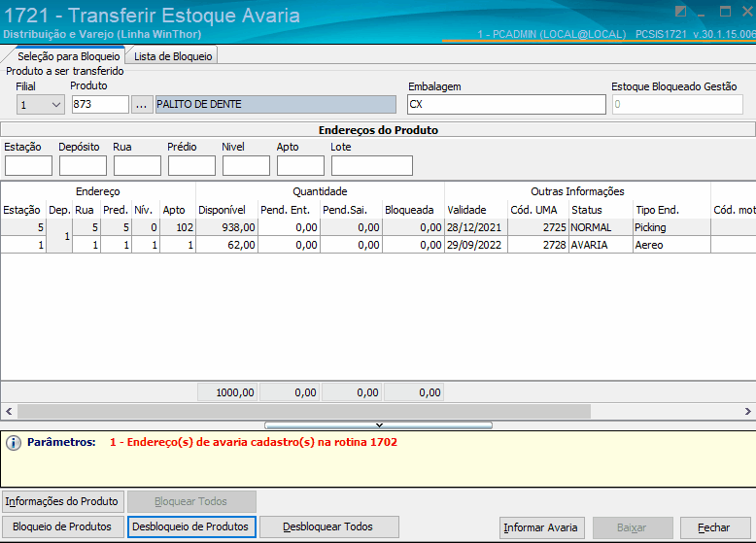Select the Seleção para Bloqueio tab
This screenshot has height=543, width=756.
tap(68, 56)
